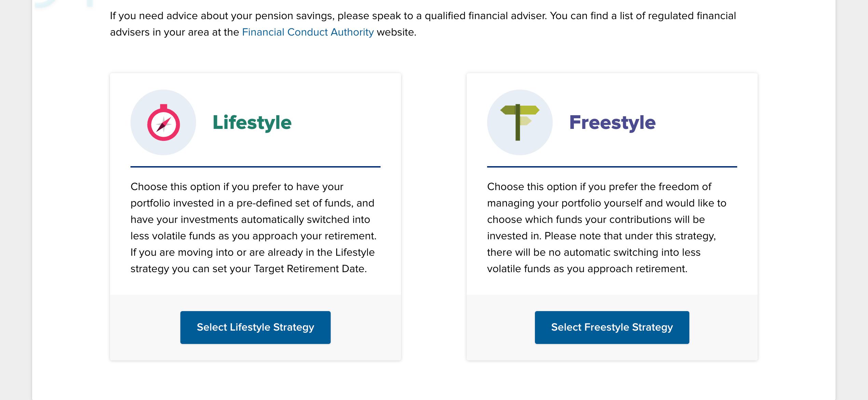Click 'less volatile funds as you approach your retirement'

click(x=253, y=236)
